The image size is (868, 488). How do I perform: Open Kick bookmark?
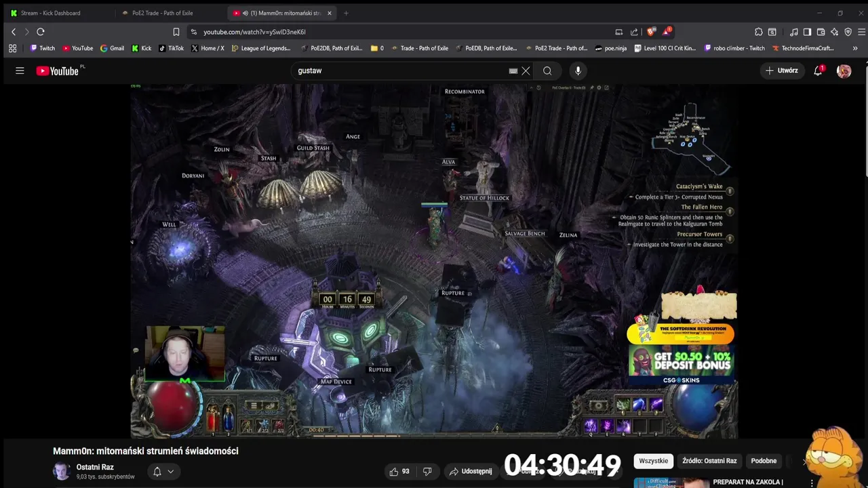click(142, 48)
